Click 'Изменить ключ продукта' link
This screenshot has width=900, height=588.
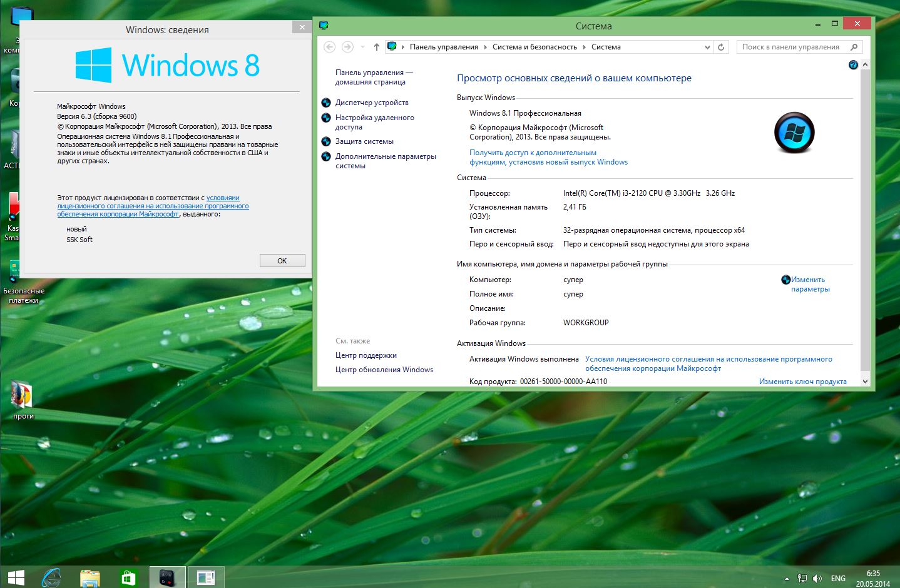802,382
